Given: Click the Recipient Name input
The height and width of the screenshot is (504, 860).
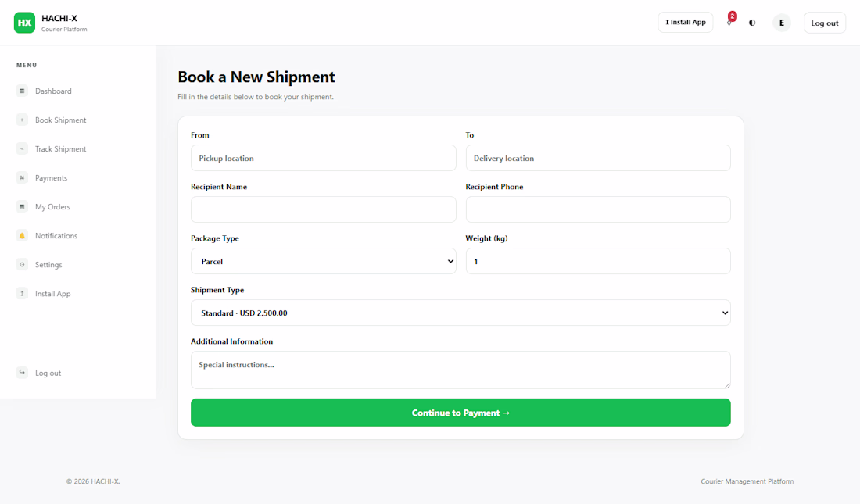Looking at the screenshot, I should coord(324,209).
